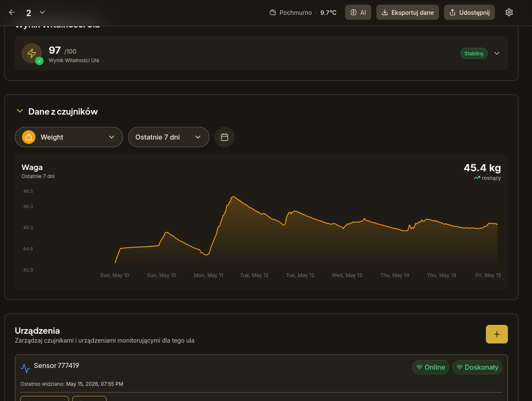Viewport: 532px width, 401px height.
Task: Open the Ostatnie 7 dni range dropdown
Action: pyautogui.click(x=169, y=137)
